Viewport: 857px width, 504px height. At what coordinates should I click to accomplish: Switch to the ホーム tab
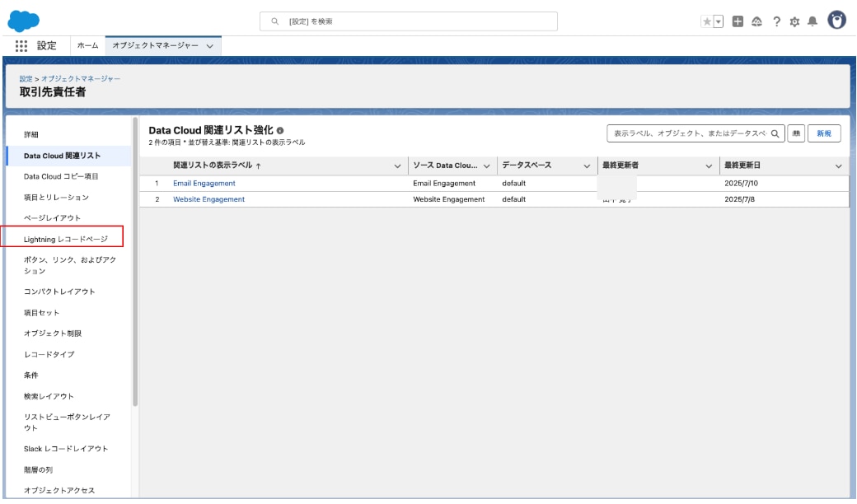(88, 46)
